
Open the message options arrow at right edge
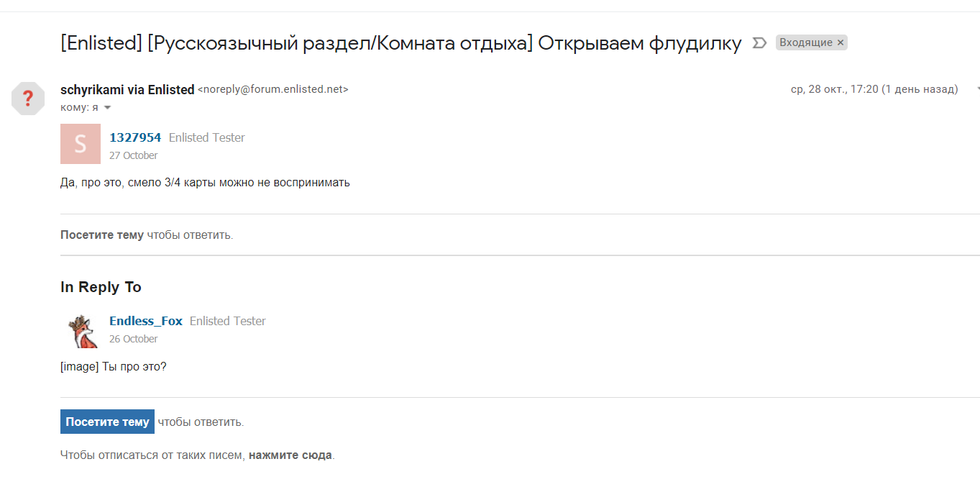977,89
